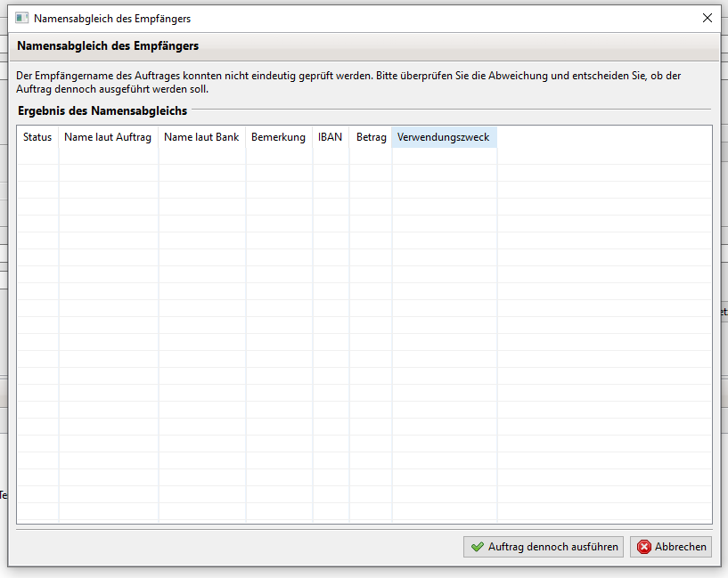
Task: Click the 'Name laut Bank' column header
Action: (x=201, y=137)
